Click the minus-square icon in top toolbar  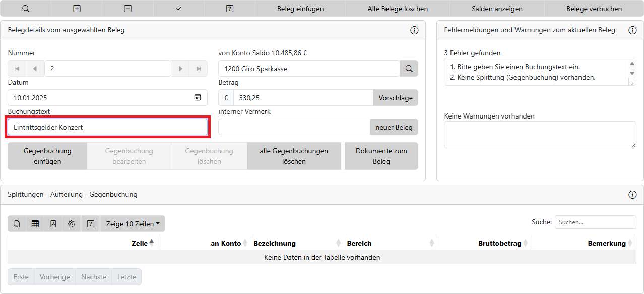pos(128,9)
